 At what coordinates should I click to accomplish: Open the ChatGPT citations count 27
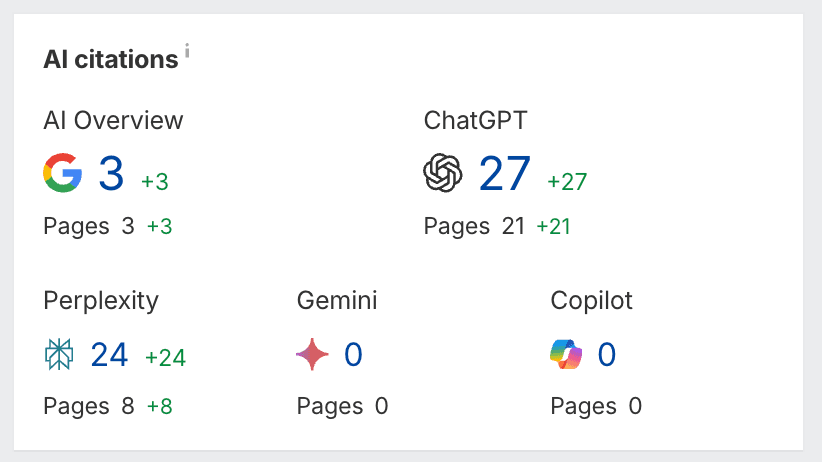[x=505, y=174]
